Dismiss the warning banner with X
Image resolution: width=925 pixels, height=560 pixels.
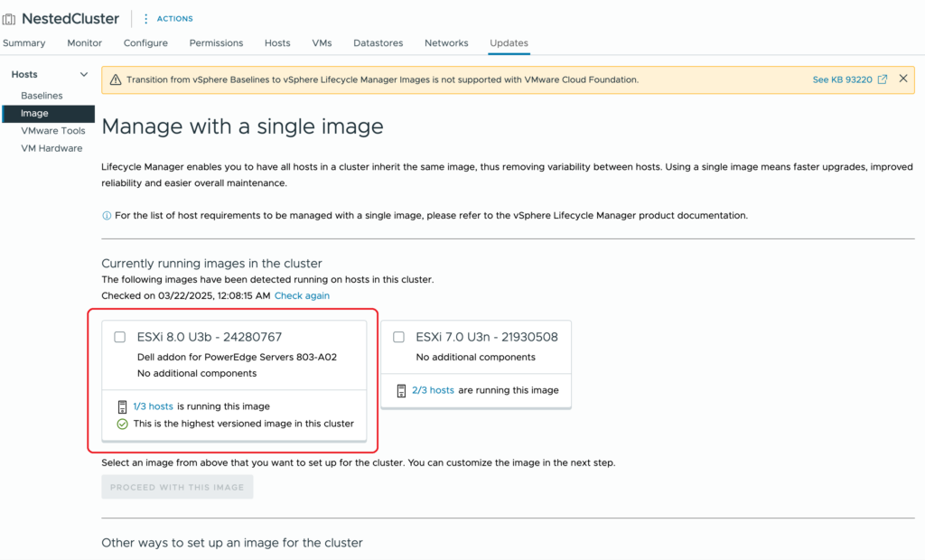[902, 79]
